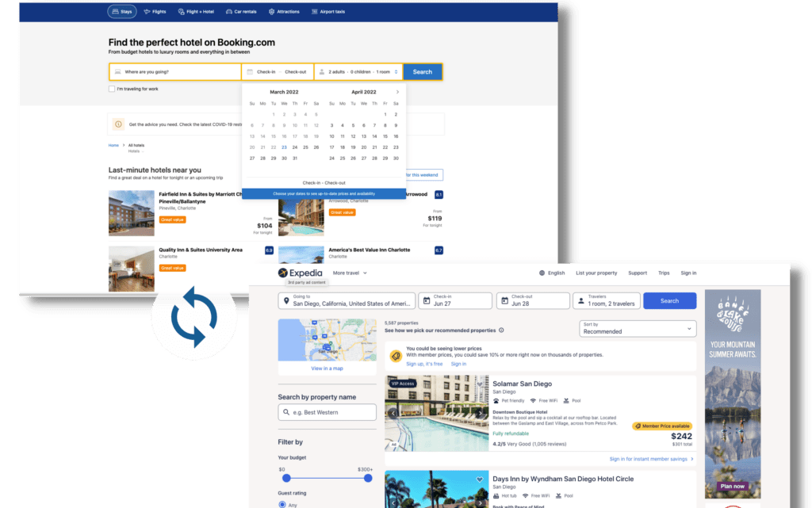The image size is (812, 508).
Task: Open the Airport taxis tab
Action: (327, 11)
